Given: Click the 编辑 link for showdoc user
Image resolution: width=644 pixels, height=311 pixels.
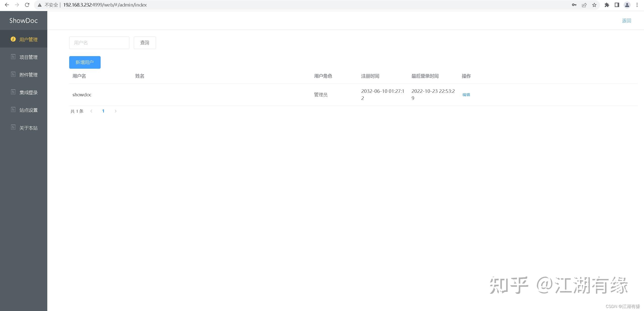Looking at the screenshot, I should (x=466, y=95).
